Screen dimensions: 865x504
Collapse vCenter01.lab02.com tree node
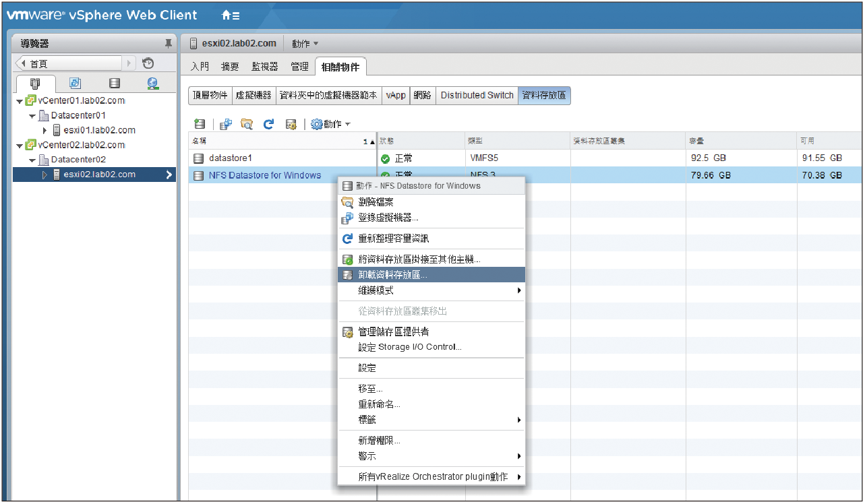pos(20,101)
